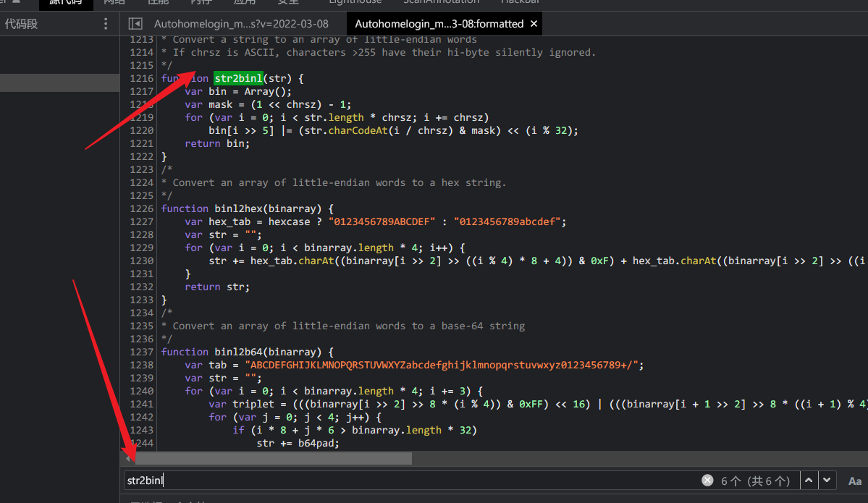The image size is (868, 503).
Task: Click line number 1243 in gutter
Action: tap(141, 430)
